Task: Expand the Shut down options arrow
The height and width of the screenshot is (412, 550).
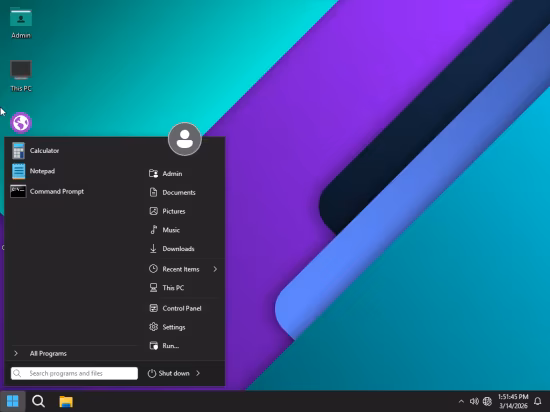Action: pos(198,373)
